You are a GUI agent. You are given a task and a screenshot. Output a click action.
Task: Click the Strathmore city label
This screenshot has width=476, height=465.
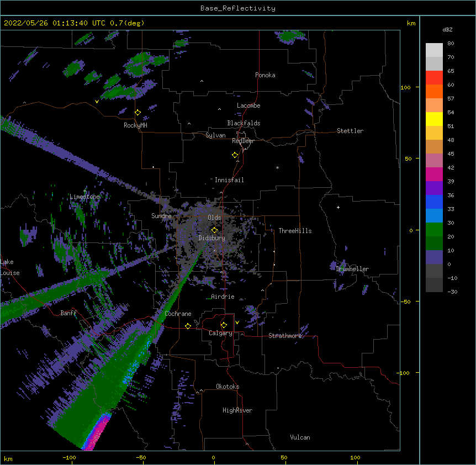pyautogui.click(x=285, y=336)
